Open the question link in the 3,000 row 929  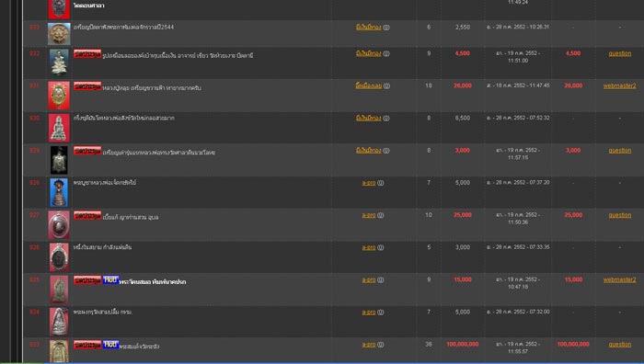click(x=620, y=151)
